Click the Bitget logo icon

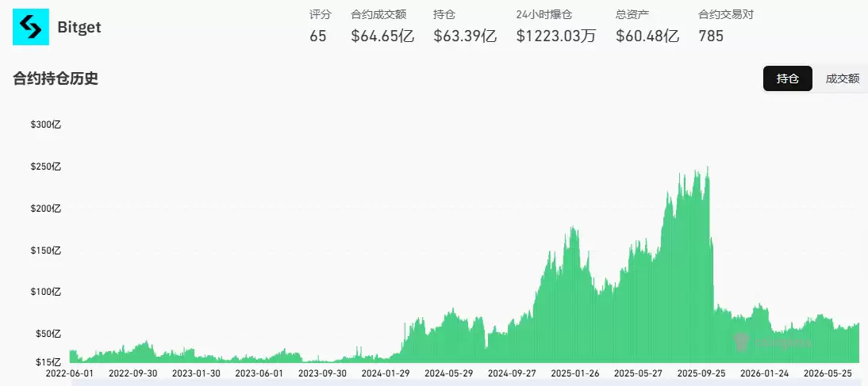point(31,26)
